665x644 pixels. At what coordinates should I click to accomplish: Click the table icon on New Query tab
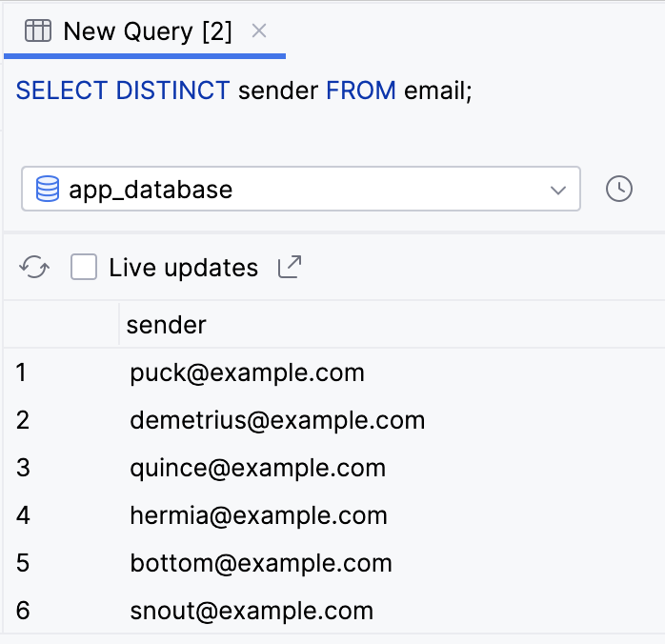37,31
